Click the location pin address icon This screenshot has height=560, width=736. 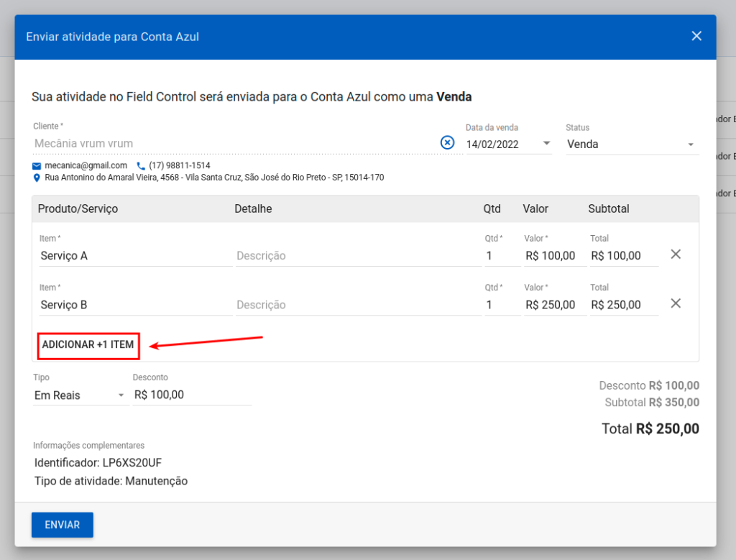pos(37,178)
